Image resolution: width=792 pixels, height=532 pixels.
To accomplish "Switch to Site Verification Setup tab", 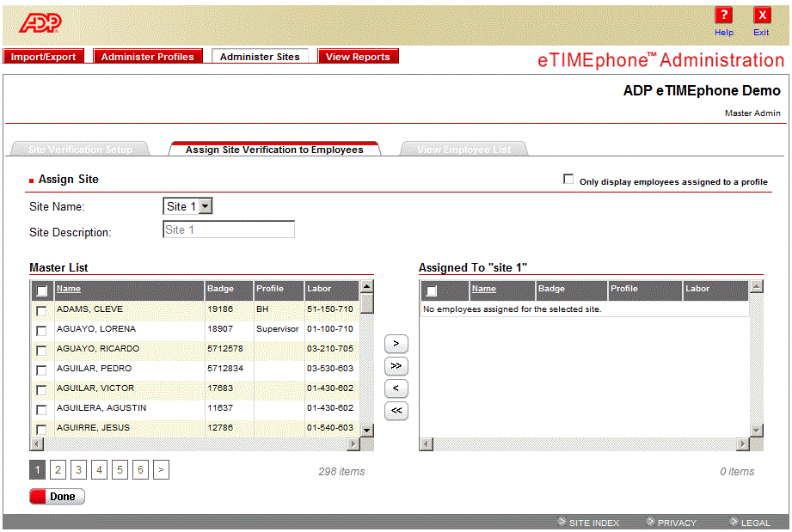I will (x=80, y=150).
